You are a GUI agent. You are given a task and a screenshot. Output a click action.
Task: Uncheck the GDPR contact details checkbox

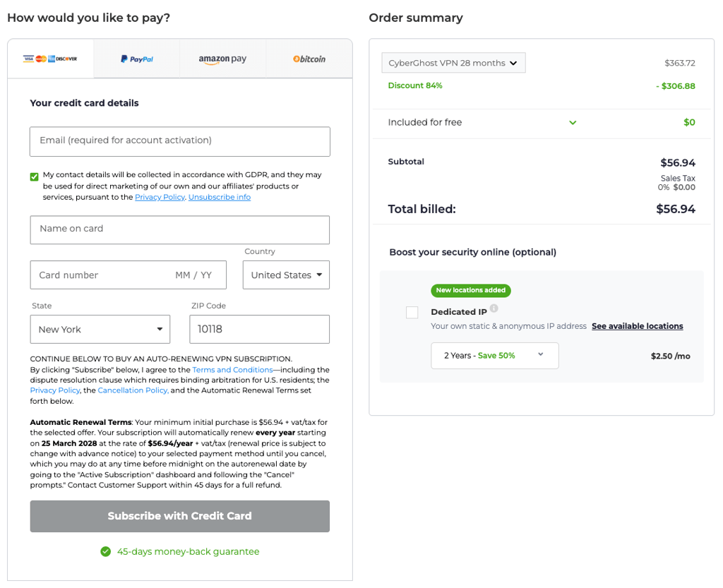click(x=34, y=176)
